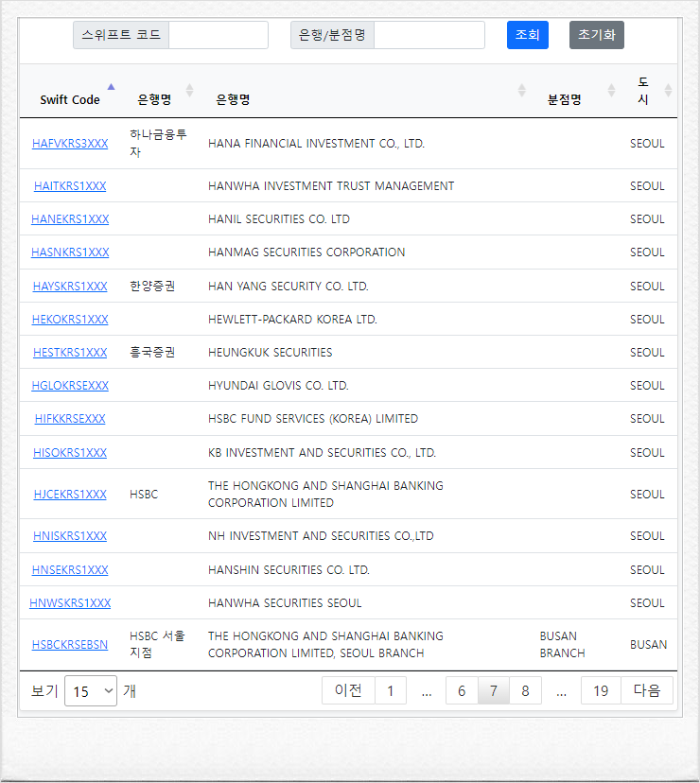Jump to page 6
The height and width of the screenshot is (783, 700).
[x=462, y=690]
